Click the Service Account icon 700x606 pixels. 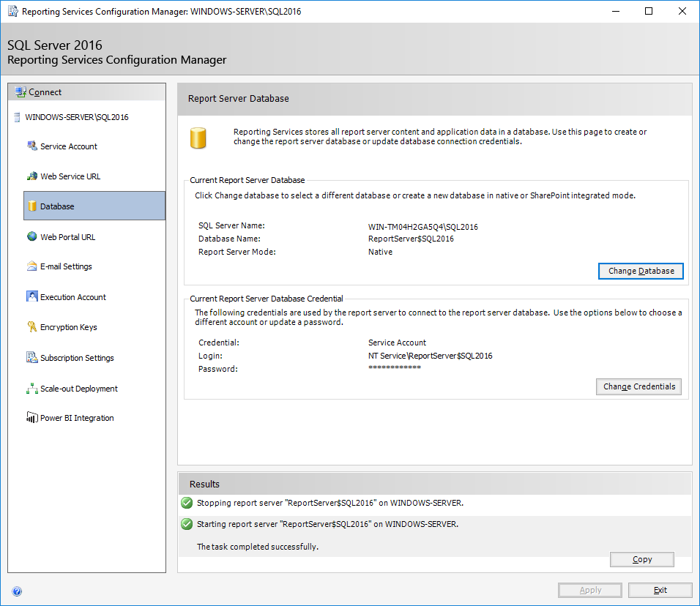32,146
